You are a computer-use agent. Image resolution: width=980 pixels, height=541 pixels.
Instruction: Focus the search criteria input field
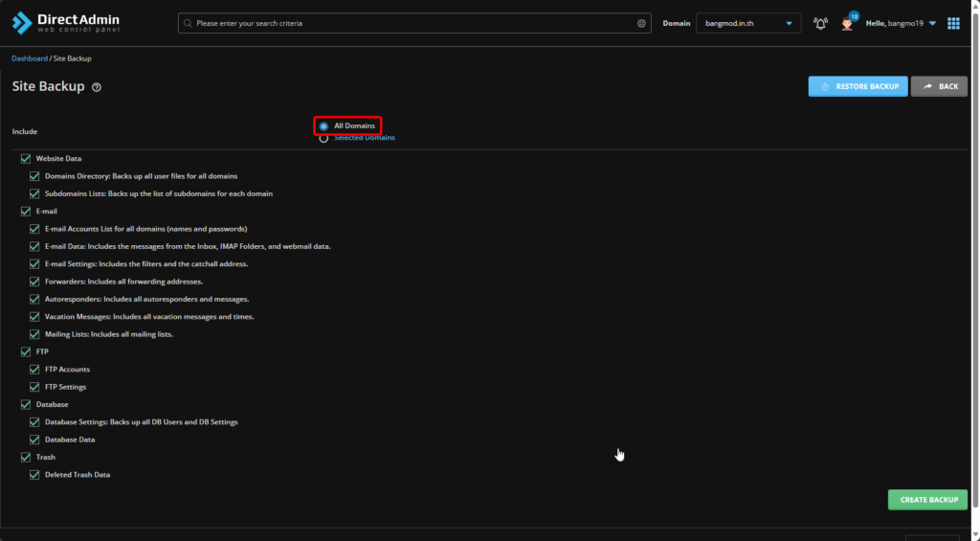pos(412,23)
